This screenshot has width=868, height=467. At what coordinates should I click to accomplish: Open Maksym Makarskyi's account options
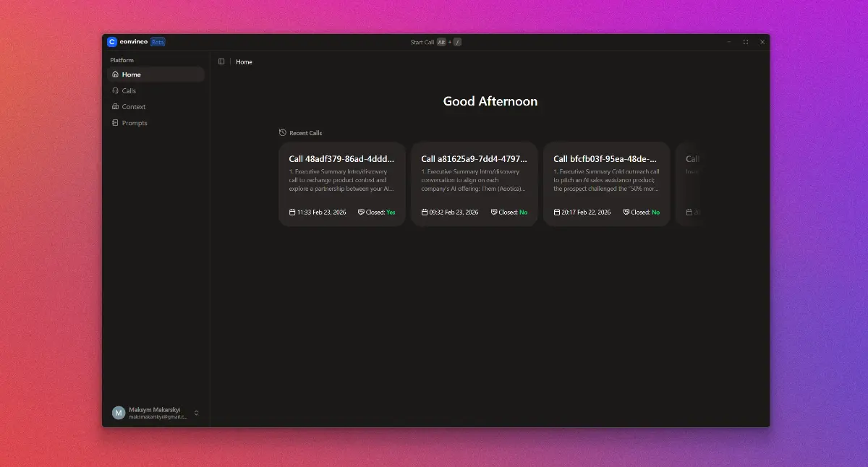pos(154,412)
